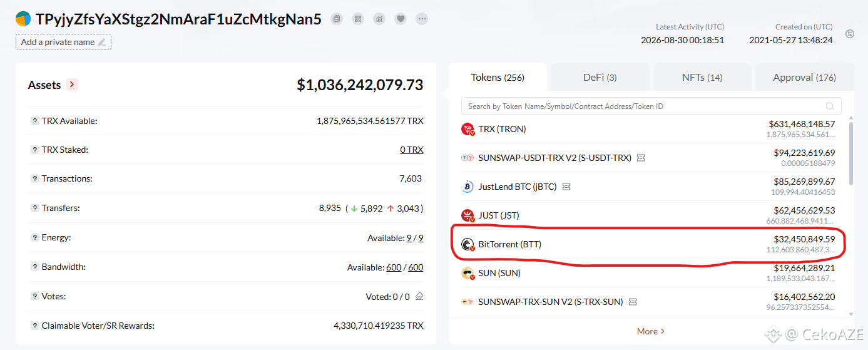Click claimable rewards value 4,330,710.419235 TRX
The height and width of the screenshot is (350, 868).
[379, 326]
